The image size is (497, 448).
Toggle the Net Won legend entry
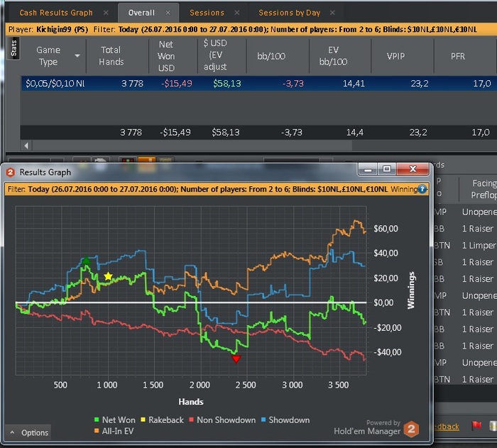pyautogui.click(x=115, y=420)
